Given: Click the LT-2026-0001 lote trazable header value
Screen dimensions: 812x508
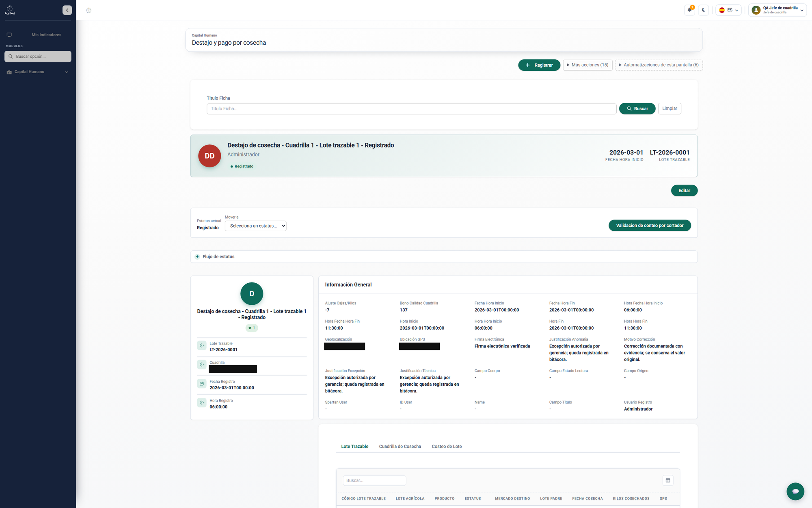Looking at the screenshot, I should tap(669, 153).
